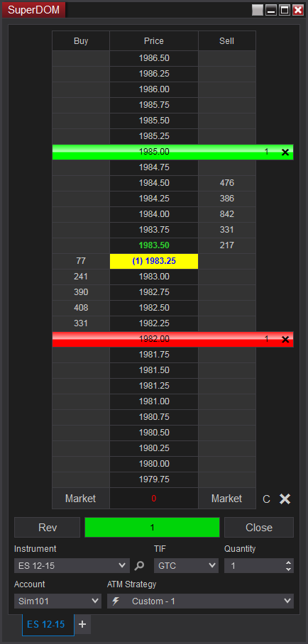Click the Rev button

tap(48, 528)
